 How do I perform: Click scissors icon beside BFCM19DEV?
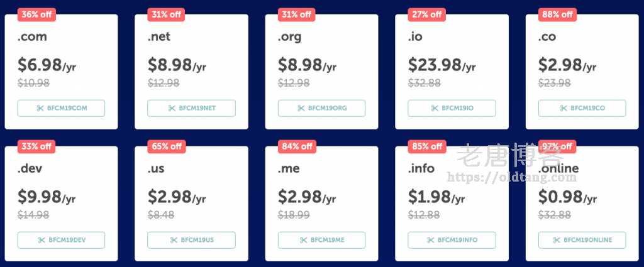pos(42,240)
